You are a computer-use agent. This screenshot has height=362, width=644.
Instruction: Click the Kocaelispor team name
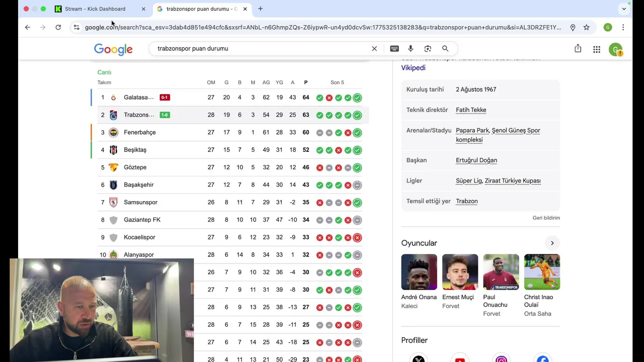point(139,237)
